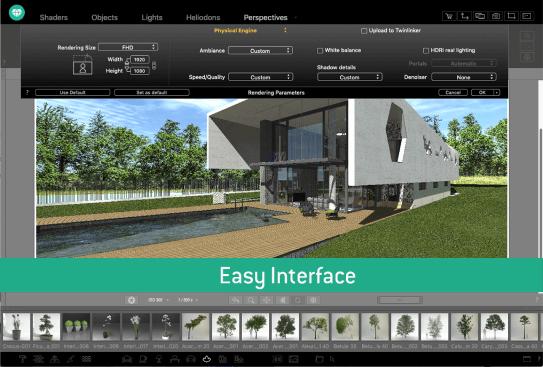The image size is (543, 367).
Task: Click the window layout icon at bottom right
Action: [x=527, y=359]
